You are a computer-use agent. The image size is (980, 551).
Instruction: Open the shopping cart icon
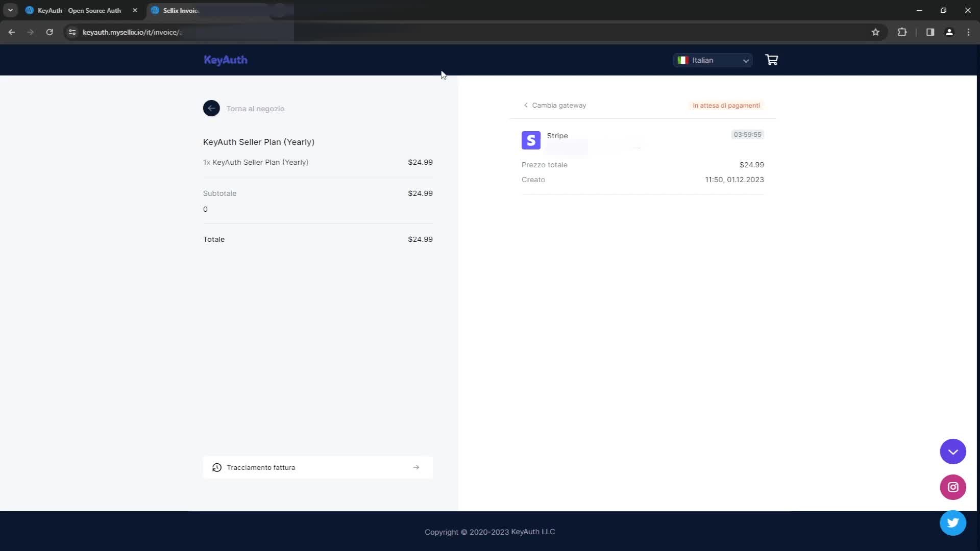771,60
